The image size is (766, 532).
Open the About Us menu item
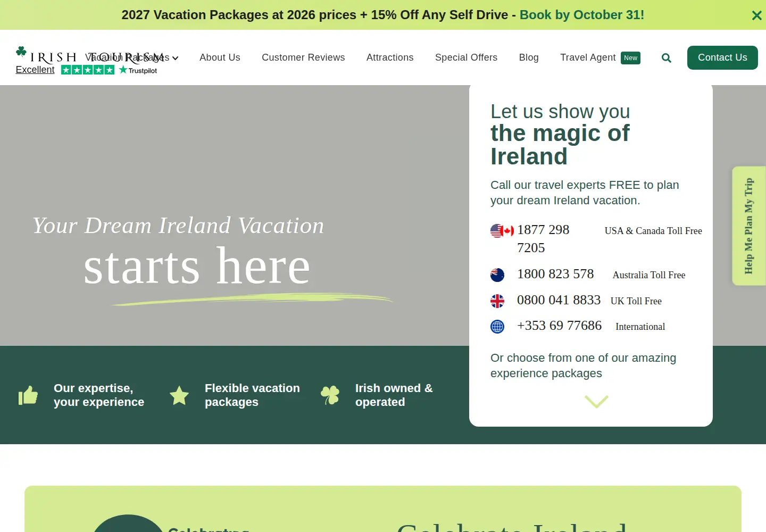pyautogui.click(x=220, y=57)
